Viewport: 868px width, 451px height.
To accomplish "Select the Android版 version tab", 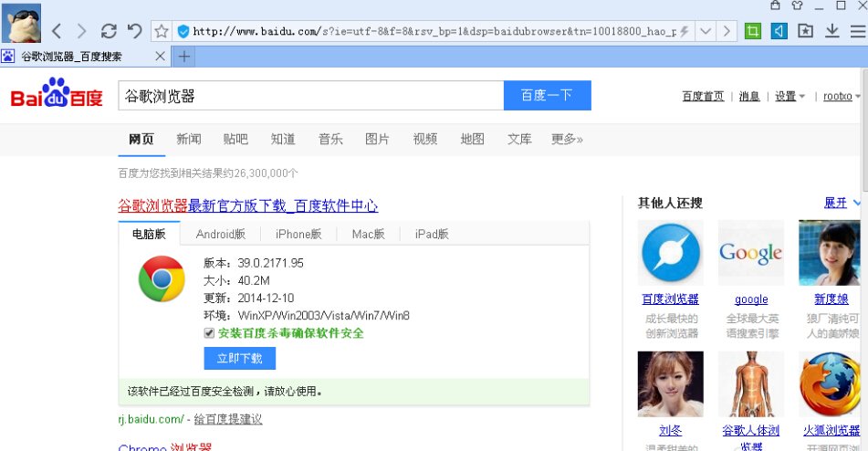I will pyautogui.click(x=220, y=234).
